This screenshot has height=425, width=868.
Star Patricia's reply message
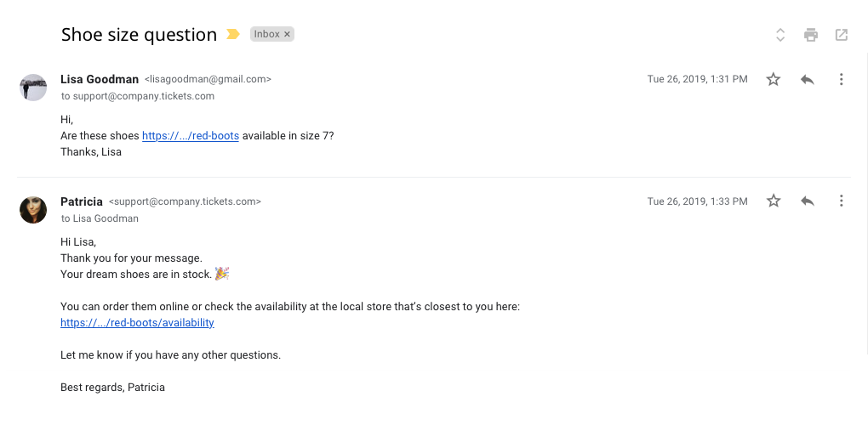(774, 201)
